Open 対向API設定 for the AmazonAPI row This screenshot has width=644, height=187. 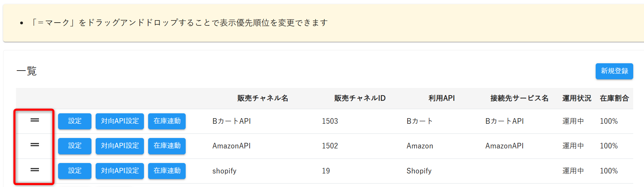120,146
